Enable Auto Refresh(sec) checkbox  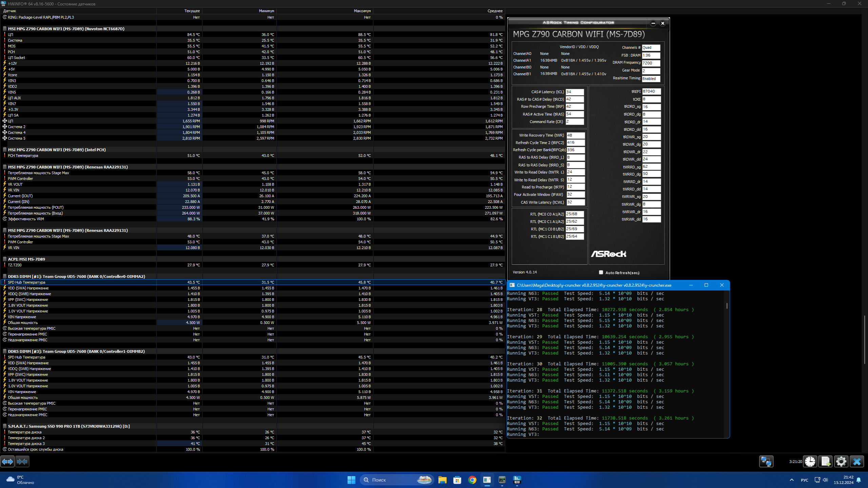coord(601,272)
